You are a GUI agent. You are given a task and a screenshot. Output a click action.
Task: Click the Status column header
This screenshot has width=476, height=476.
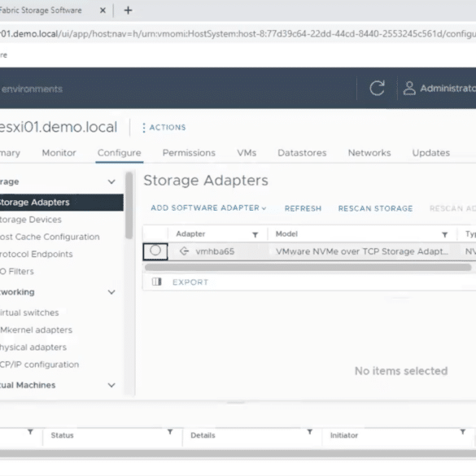tap(62, 435)
